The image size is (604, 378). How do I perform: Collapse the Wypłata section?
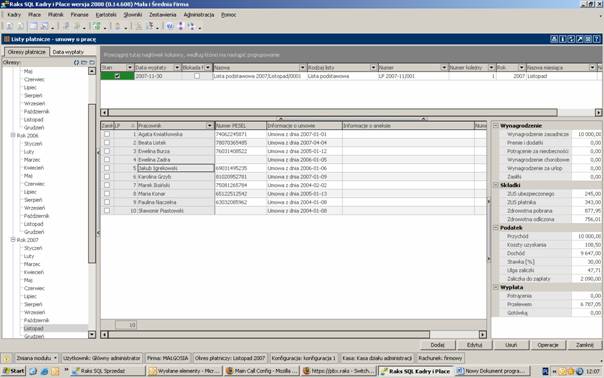(496, 287)
